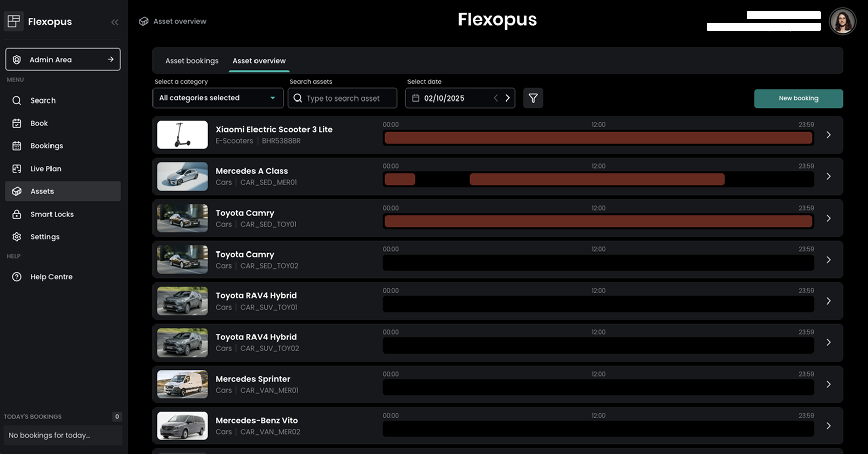Open the Live Plan sidebar item
This screenshot has width=868, height=454.
45,169
